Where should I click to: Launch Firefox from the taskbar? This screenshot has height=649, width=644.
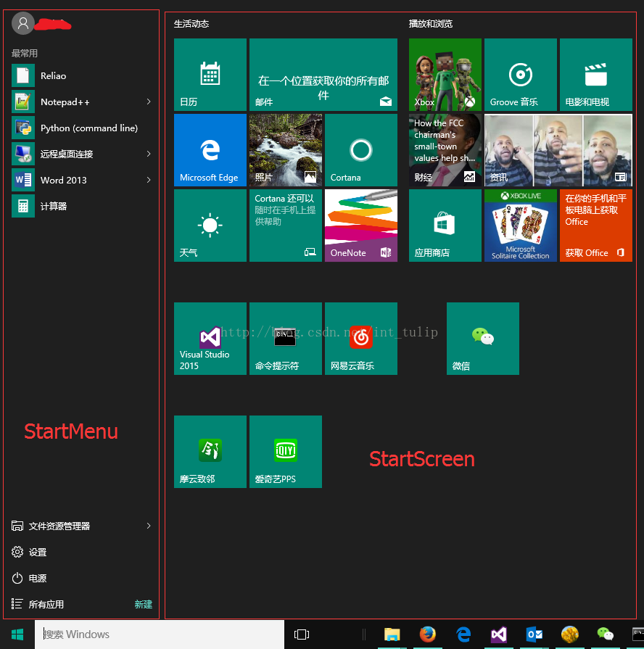pos(428,634)
